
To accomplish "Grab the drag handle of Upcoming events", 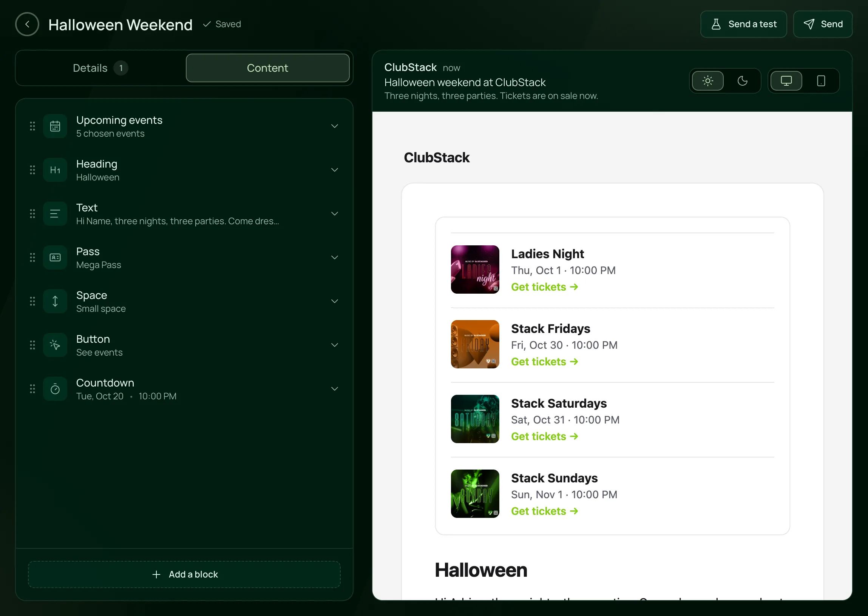I will click(32, 126).
